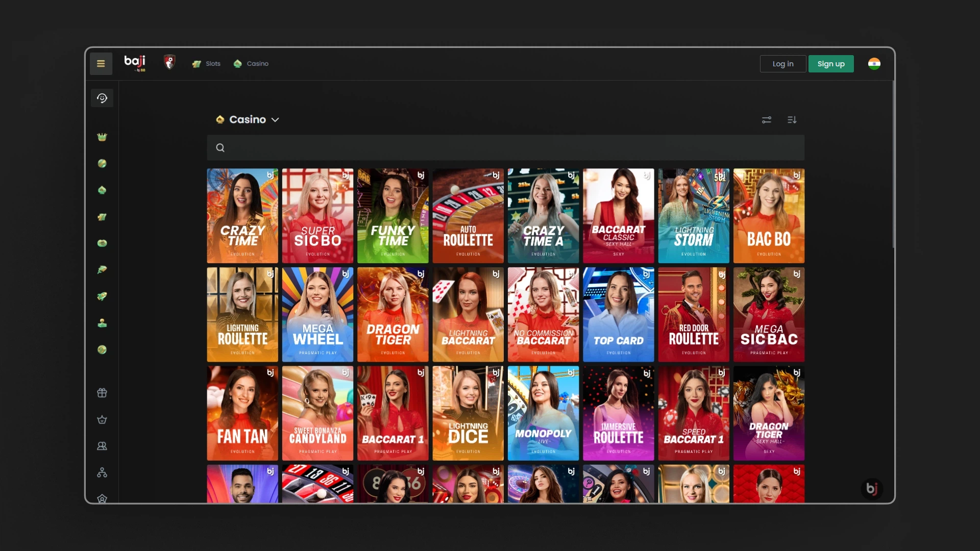
Task: Open Dragon Tiger Sexy Hall game
Action: (769, 413)
